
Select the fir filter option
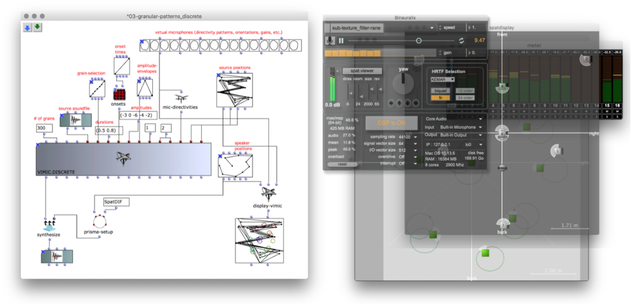[x=440, y=98]
